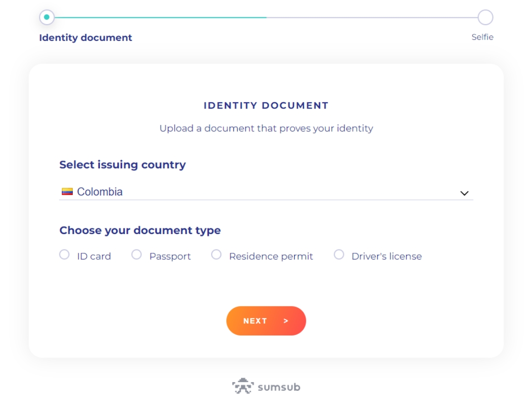Pick the Driver's license radio button
This screenshot has width=532, height=401.
[x=339, y=255]
